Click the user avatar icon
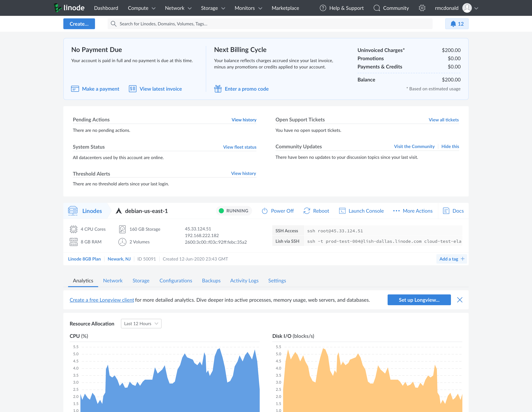This screenshot has width=532, height=412. (x=467, y=8)
